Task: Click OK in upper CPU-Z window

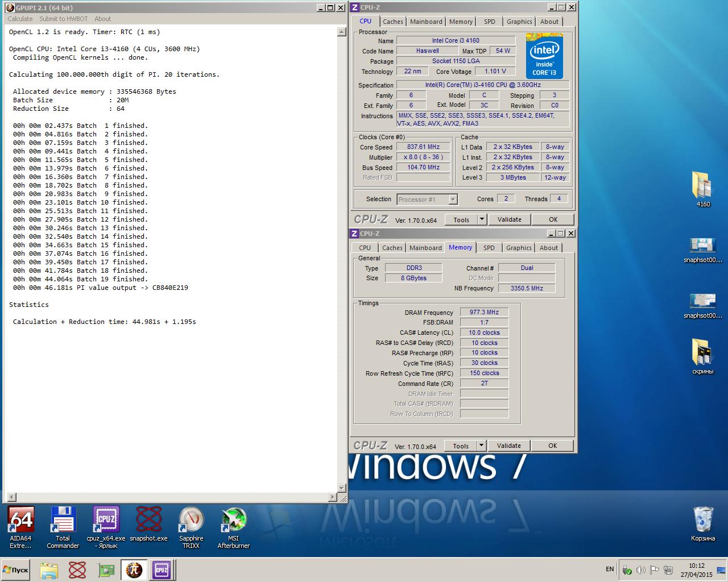Action: pos(553,219)
